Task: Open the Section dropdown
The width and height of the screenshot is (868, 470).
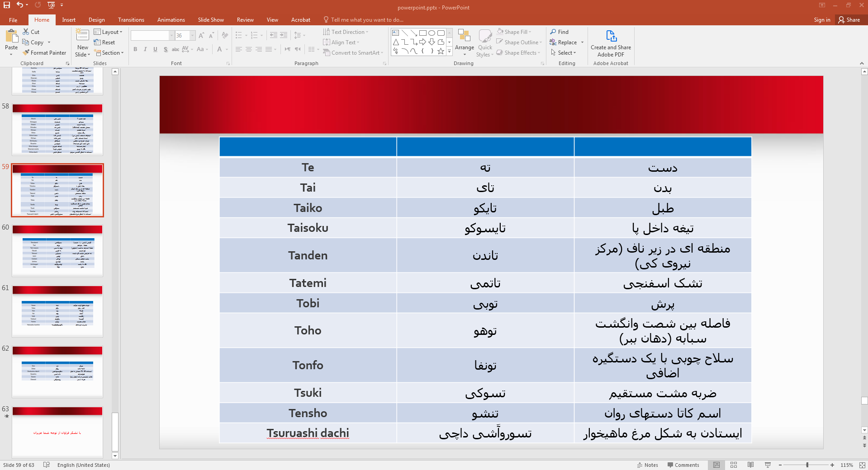Action: (x=109, y=53)
